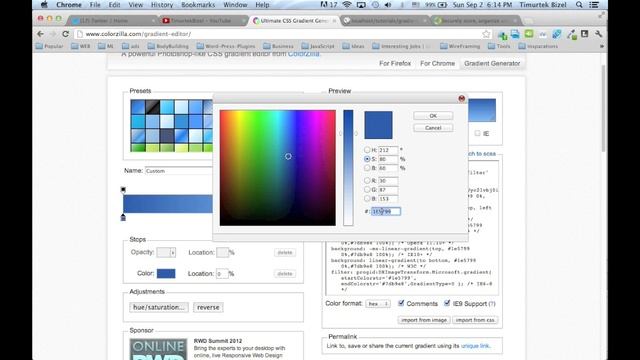Open Spotlight search magnifier
The image size is (640, 360).
tap(579, 5)
